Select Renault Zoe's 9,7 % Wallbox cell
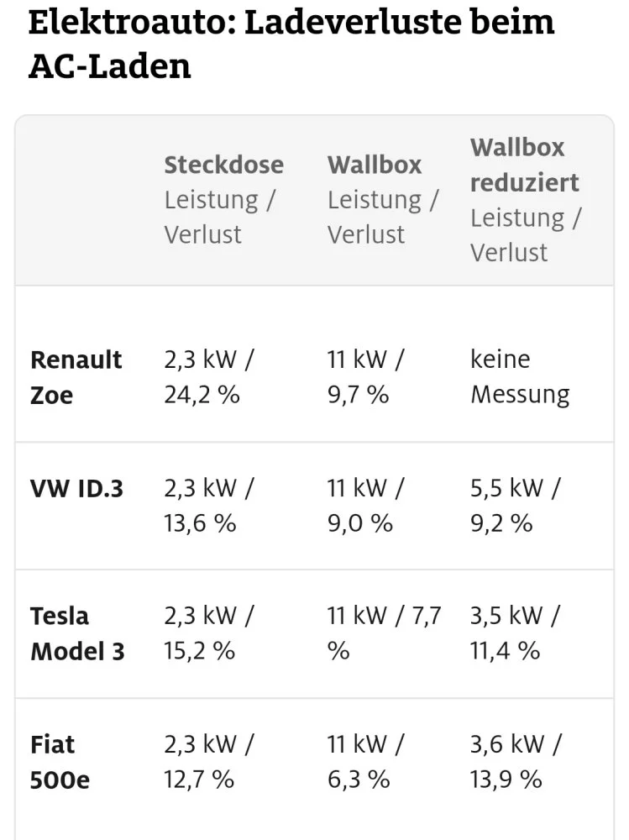This screenshot has width=629, height=840. [366, 377]
